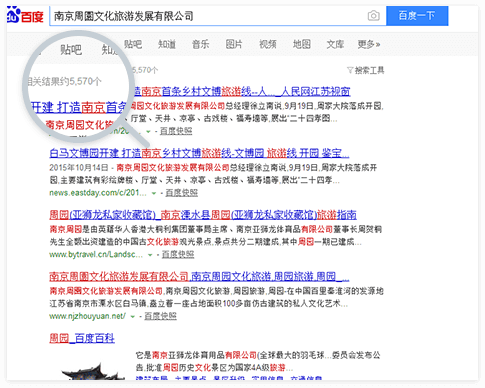The height and width of the screenshot is (388, 485).
Task: Open camera image search icon
Action: (x=373, y=16)
